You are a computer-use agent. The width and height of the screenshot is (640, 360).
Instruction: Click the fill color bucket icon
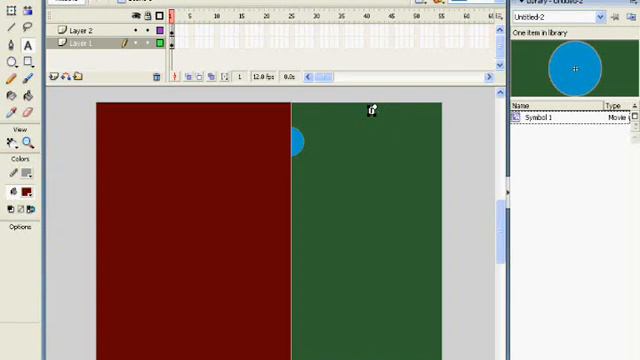coord(13,191)
